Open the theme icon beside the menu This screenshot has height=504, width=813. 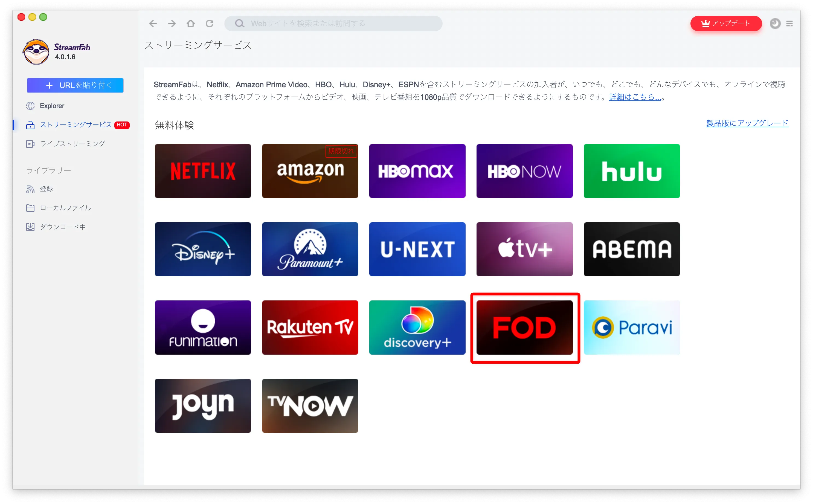(775, 23)
